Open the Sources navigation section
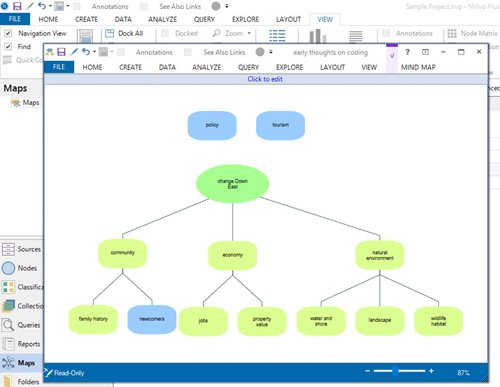 click(x=21, y=249)
